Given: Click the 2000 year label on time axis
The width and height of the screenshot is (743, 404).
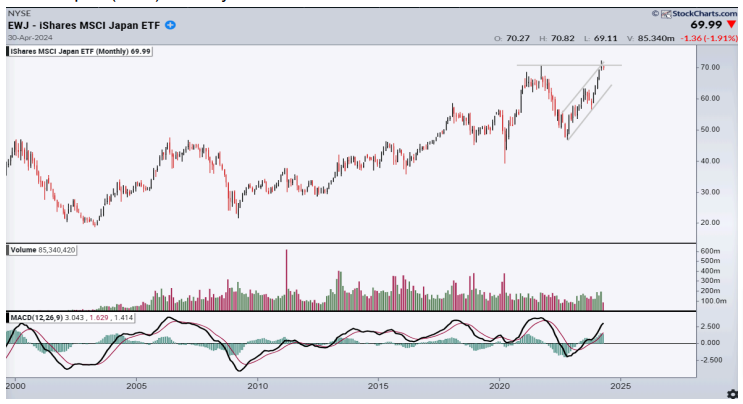Looking at the screenshot, I should tap(16, 386).
